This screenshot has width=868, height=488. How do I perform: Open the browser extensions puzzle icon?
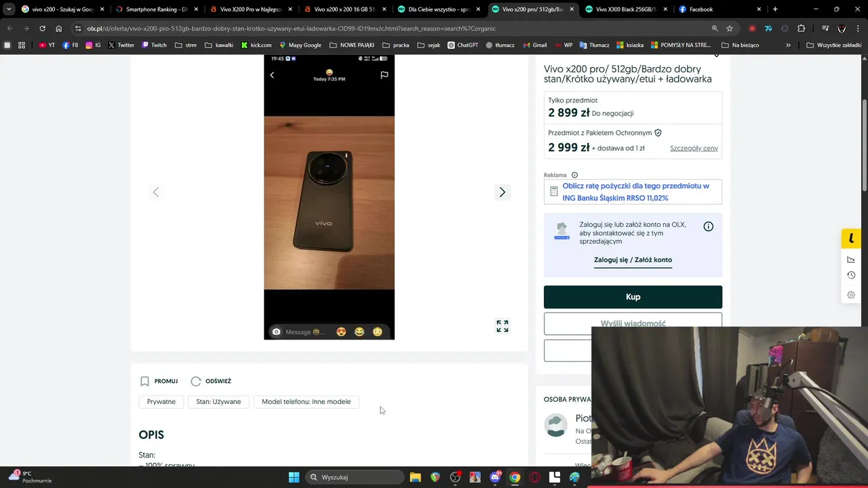pos(801,28)
